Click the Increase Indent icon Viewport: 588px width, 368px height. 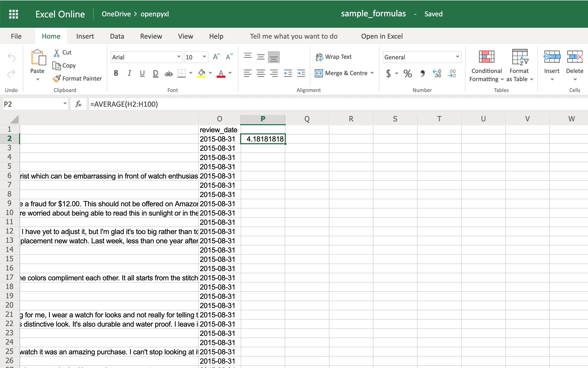pyautogui.click(x=301, y=73)
